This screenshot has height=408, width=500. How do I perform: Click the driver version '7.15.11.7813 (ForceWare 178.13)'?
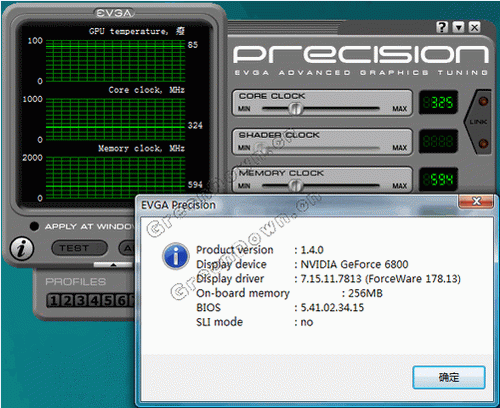tap(381, 279)
